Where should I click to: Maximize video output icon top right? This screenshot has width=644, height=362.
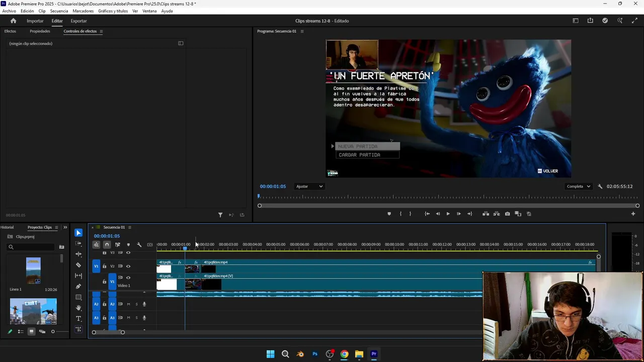click(x=634, y=21)
